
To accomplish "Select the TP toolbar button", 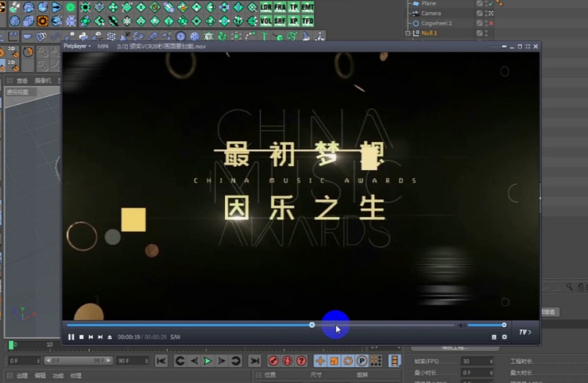I will (x=293, y=7).
